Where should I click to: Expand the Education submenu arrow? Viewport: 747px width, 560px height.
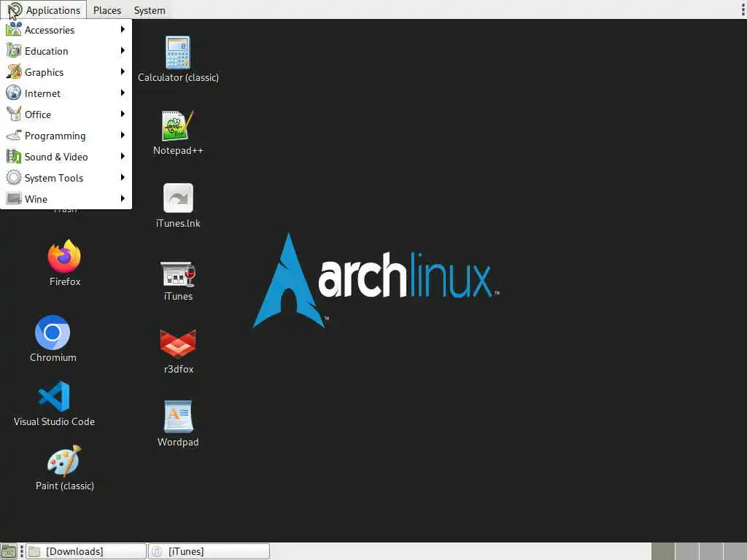tap(123, 50)
